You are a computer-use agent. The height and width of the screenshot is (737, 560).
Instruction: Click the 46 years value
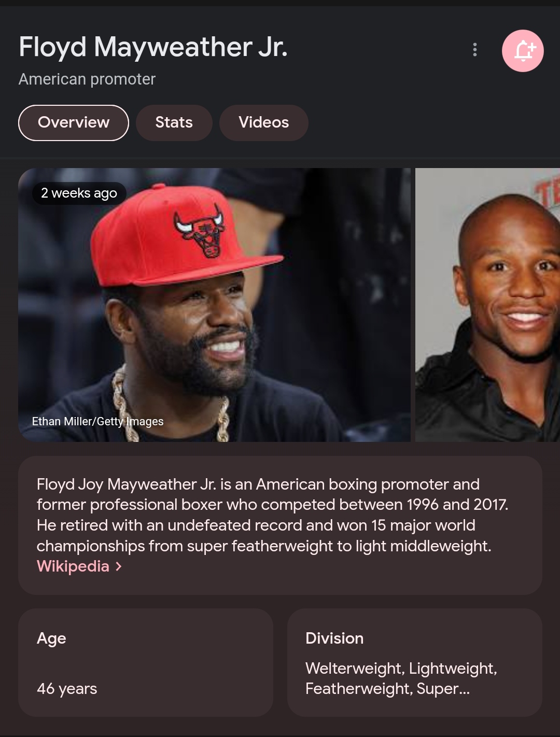(x=67, y=689)
